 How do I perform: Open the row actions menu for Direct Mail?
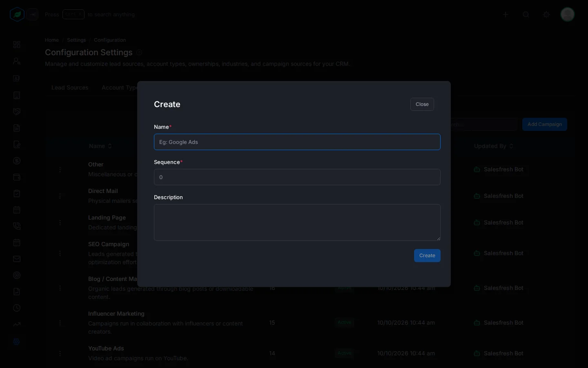point(60,196)
